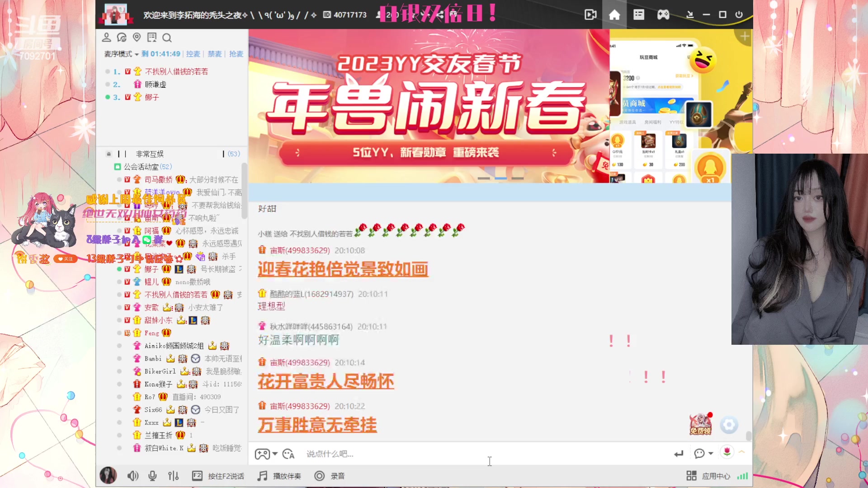This screenshot has width=868, height=488.
Task: Select user 司马撒娇 in member list
Action: pos(158,180)
